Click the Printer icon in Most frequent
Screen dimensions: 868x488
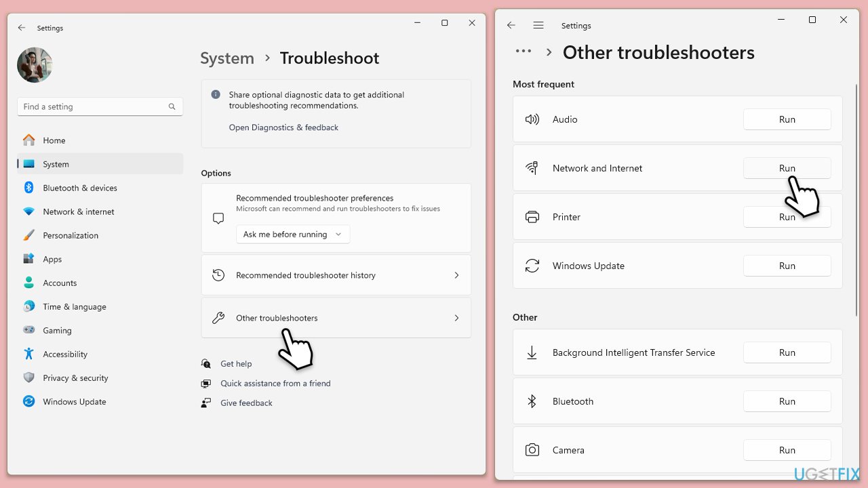[x=532, y=217]
